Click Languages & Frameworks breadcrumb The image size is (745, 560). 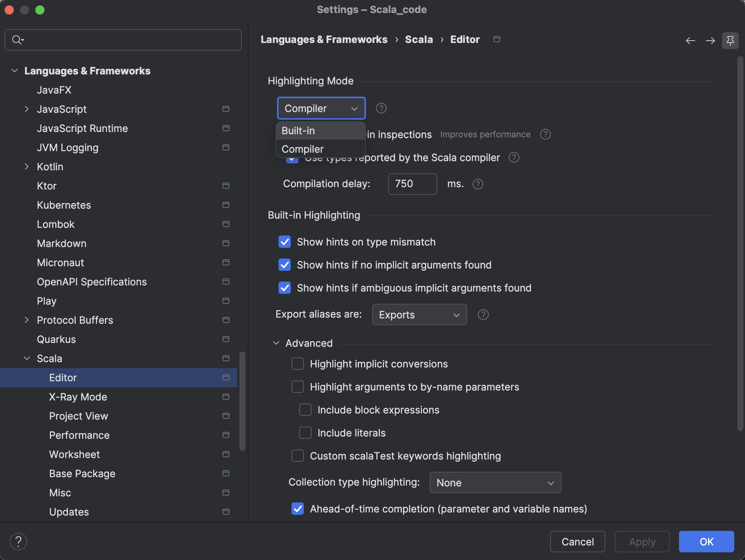pyautogui.click(x=324, y=40)
